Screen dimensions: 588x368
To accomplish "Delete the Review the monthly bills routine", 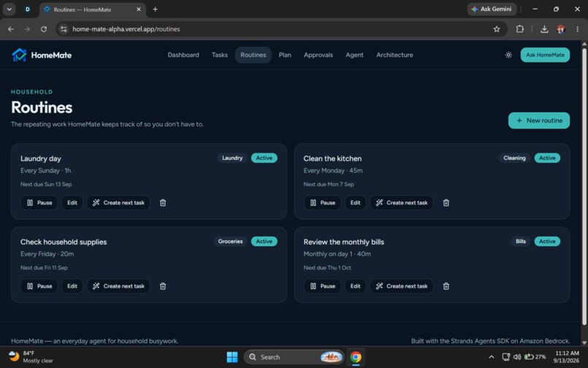I will click(x=446, y=286).
